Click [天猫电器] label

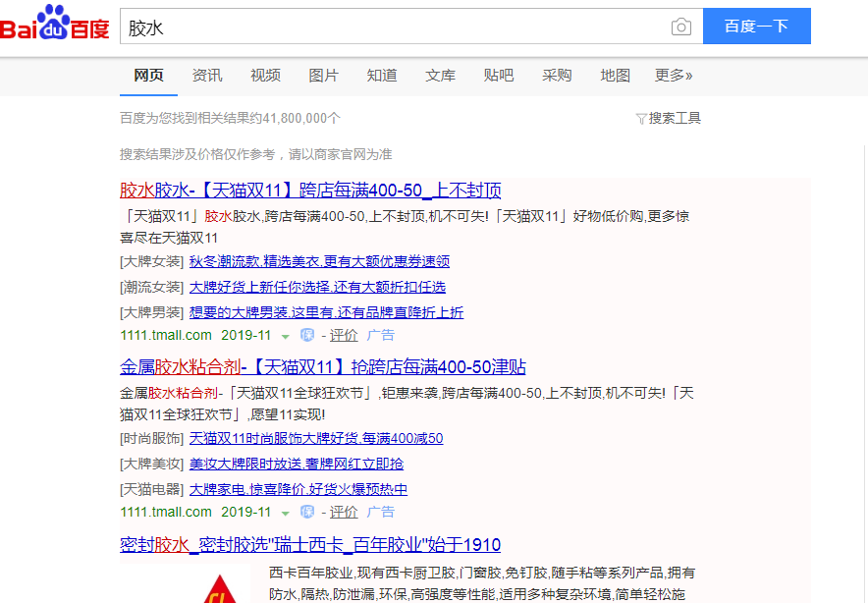coord(151,489)
